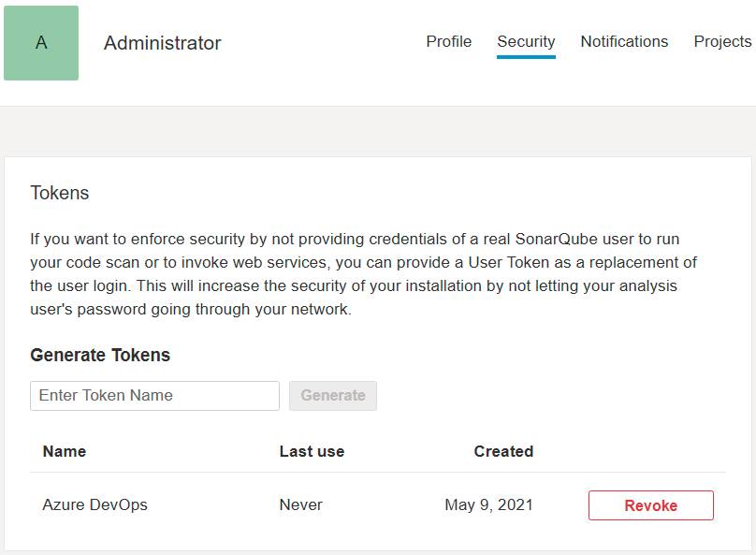756x555 pixels.
Task: Click the Created column header
Action: pos(503,451)
